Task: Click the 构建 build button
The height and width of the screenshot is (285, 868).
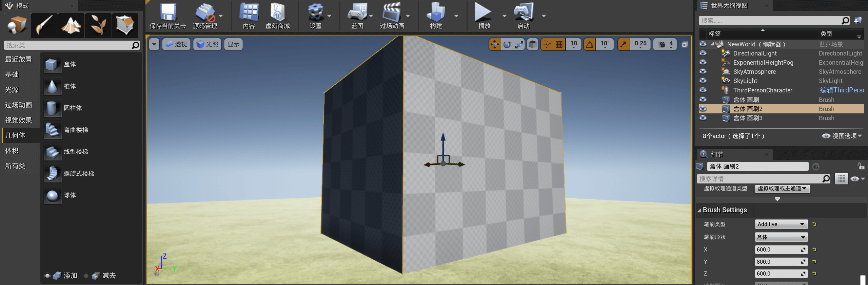Action: (x=436, y=16)
